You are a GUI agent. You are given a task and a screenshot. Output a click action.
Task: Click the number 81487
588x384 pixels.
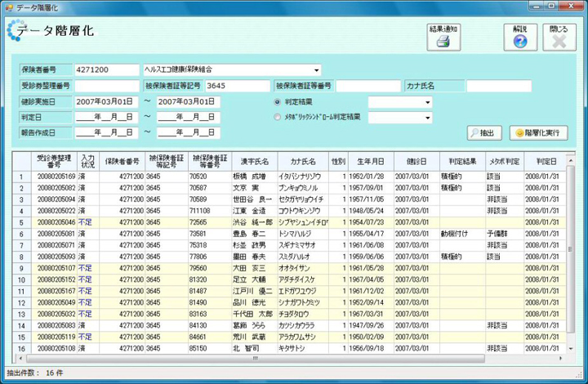click(x=198, y=291)
